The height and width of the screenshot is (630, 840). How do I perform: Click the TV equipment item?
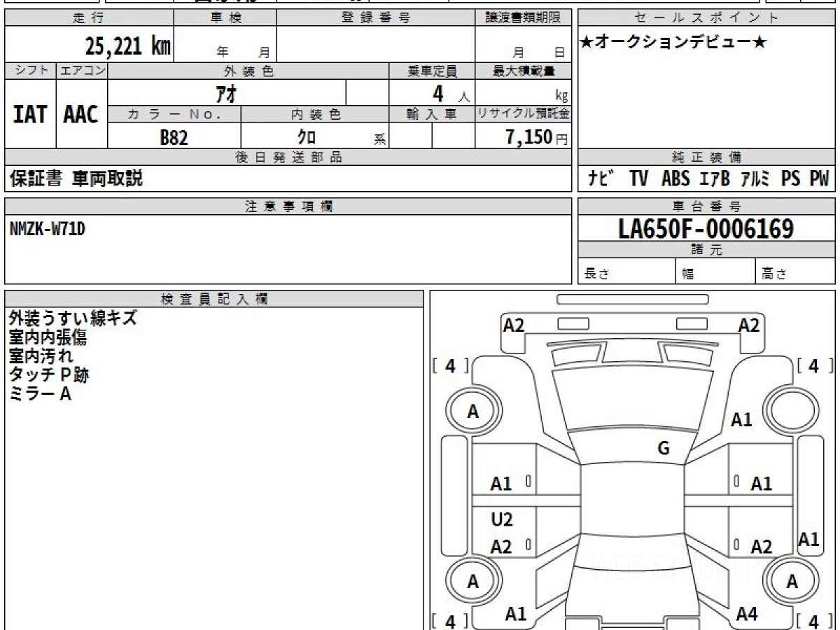click(x=638, y=178)
